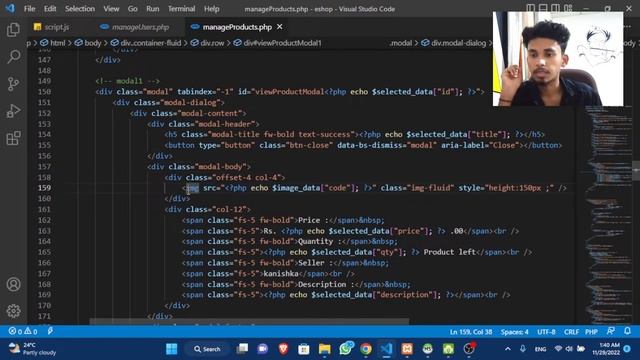Image resolution: width=640 pixels, height=360 pixels.
Task: Go to line via Ln 159, Col 38
Action: (471, 332)
